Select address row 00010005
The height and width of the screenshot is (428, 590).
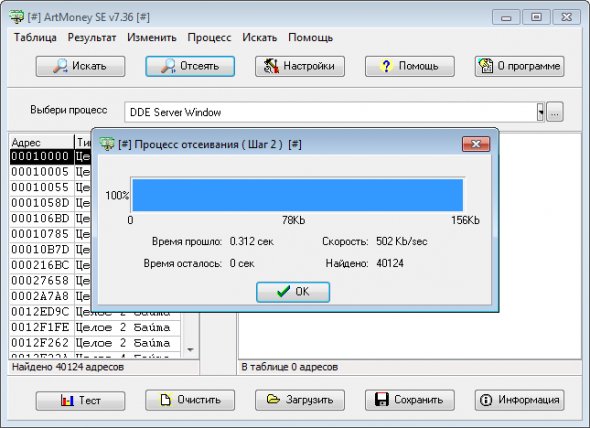[x=50, y=172]
